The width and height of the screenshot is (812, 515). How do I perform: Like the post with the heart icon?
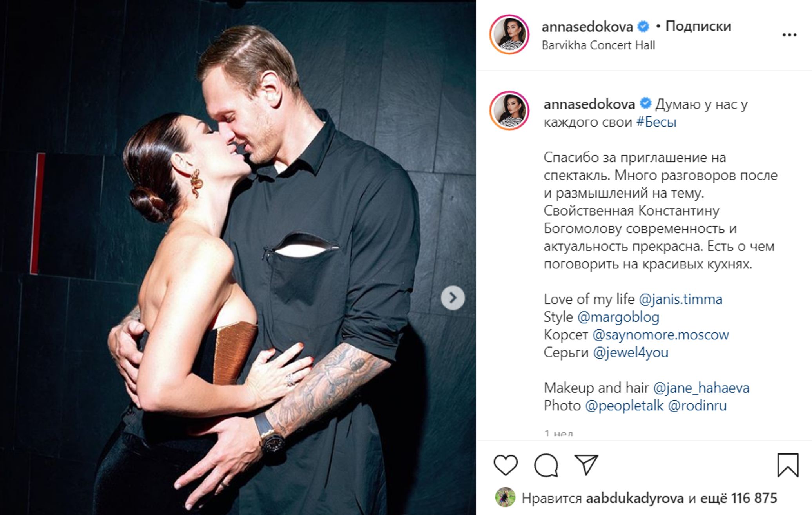pos(506,465)
